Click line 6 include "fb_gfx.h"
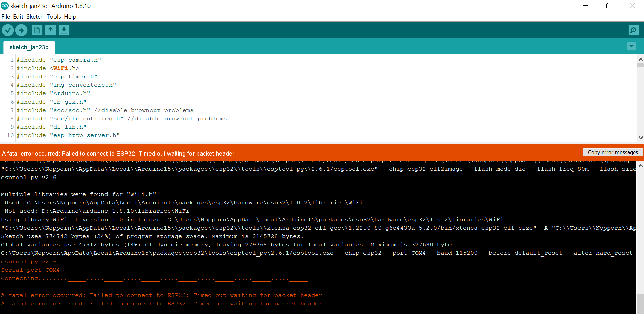The width and height of the screenshot is (644, 314). click(x=52, y=102)
